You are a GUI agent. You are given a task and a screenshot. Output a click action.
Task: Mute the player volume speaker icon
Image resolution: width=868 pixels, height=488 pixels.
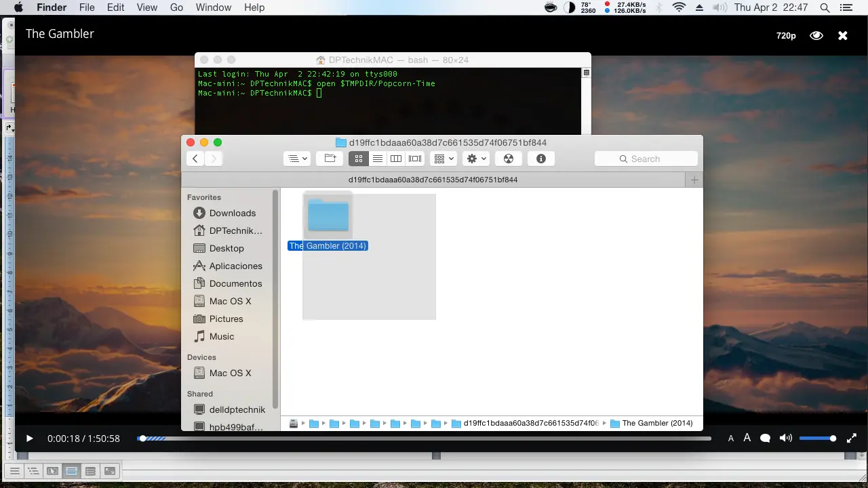pos(786,439)
